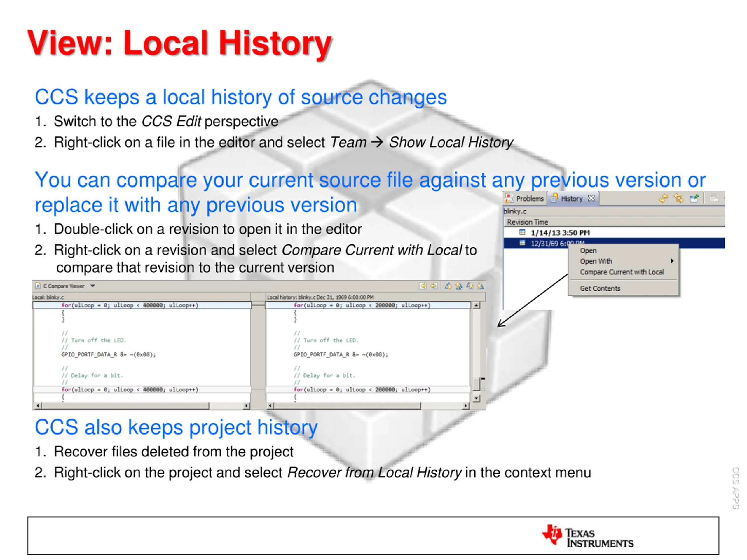Viewport: 747px width, 560px height.
Task: Click the Pin this History View icon
Action: point(694,199)
